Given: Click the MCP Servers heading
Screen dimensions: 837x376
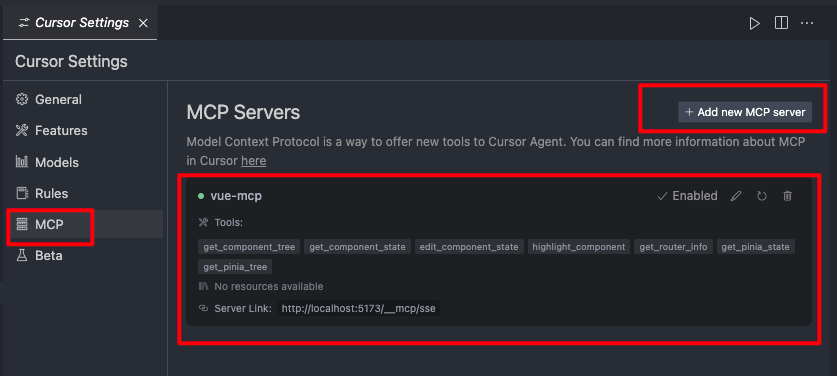Looking at the screenshot, I should 243,112.
